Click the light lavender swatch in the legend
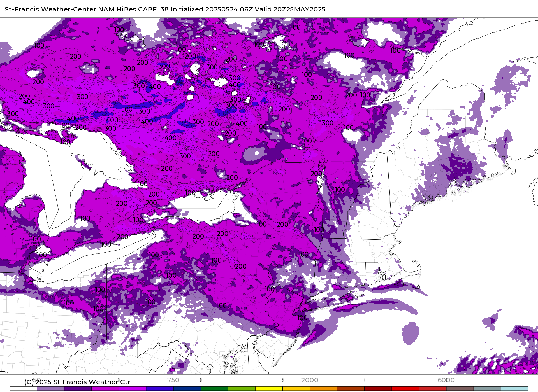The image size is (538, 392). click(x=51, y=389)
